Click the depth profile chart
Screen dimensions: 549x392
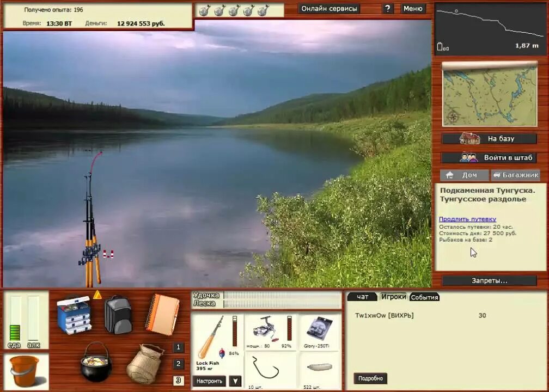[x=490, y=29]
